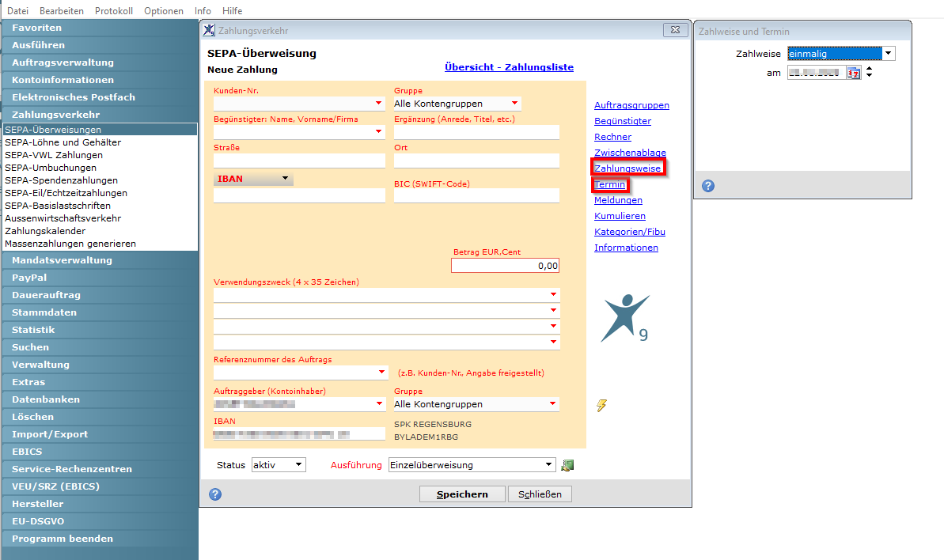The height and width of the screenshot is (560, 944).
Task: Click the Betrag EUR,Cent amount field
Action: (505, 265)
